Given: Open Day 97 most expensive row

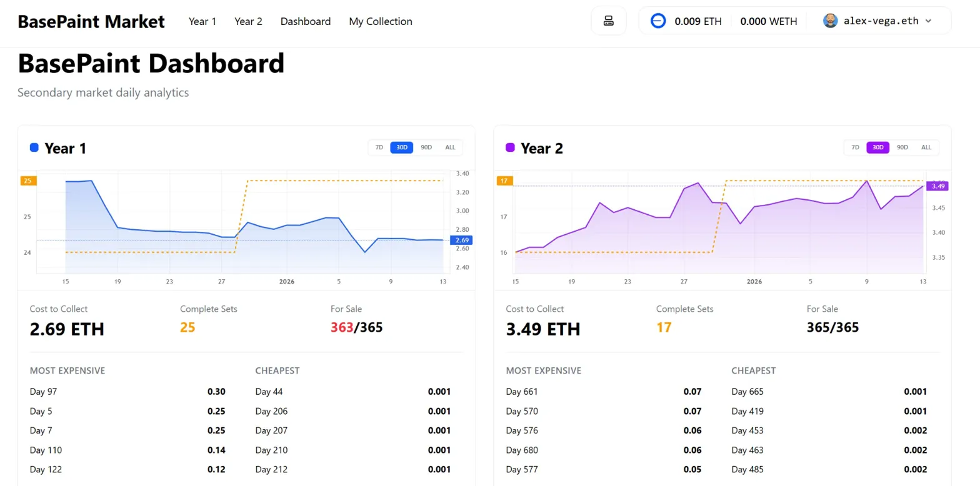Looking at the screenshot, I should [x=127, y=392].
